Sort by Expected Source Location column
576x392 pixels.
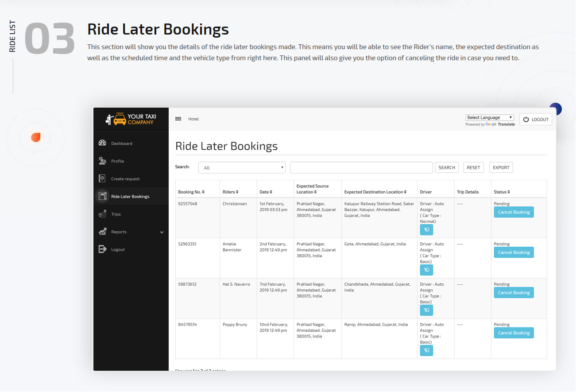point(313,189)
